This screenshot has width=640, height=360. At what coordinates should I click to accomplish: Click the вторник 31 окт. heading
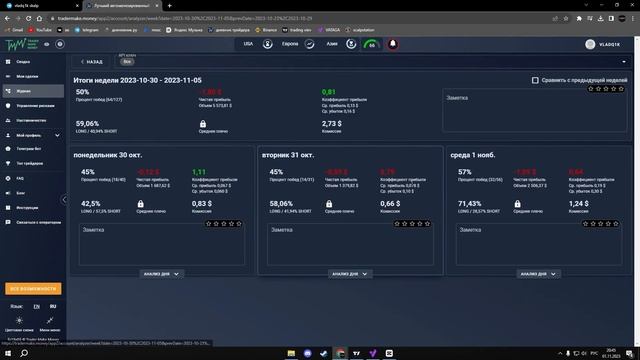coord(288,155)
